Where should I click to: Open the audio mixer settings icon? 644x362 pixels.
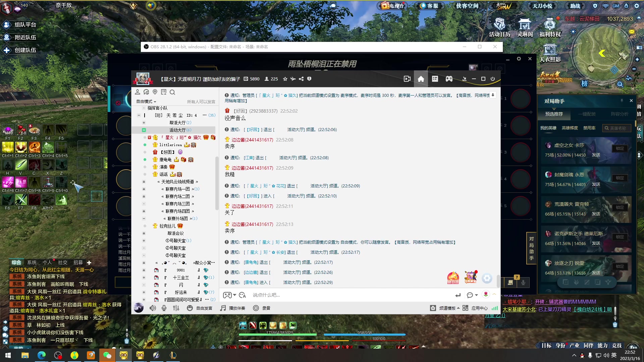[x=176, y=308]
